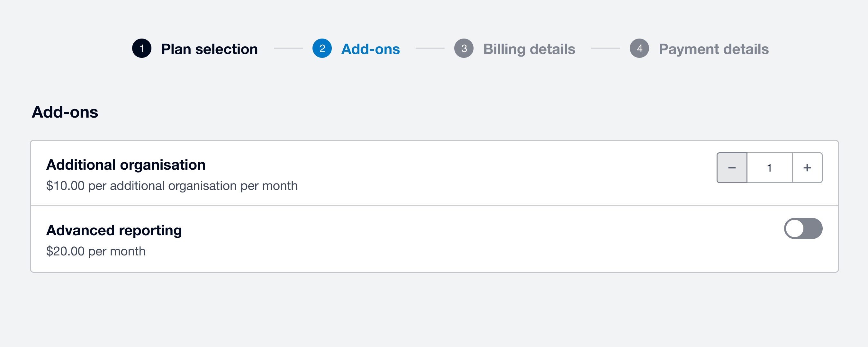Click the Advanced reporting toggle knob
The image size is (868, 347).
(795, 228)
